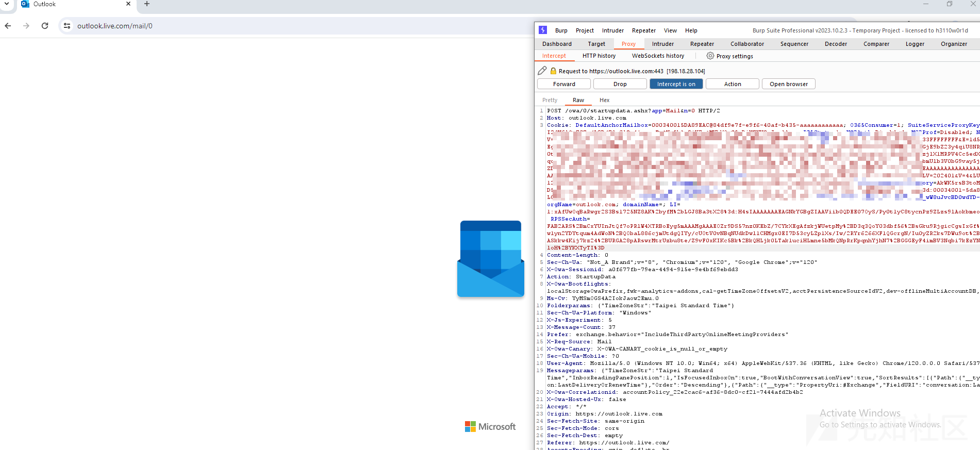Image resolution: width=980 pixels, height=450 pixels.
Task: Open the Sequencer tab
Action: (x=794, y=44)
